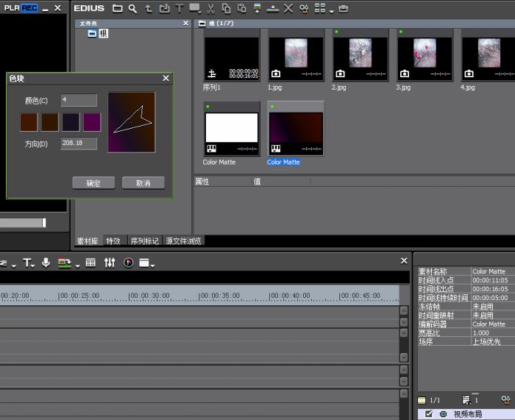Open the audio mixer sliders icon
This screenshot has width=515, height=420.
coord(110,263)
